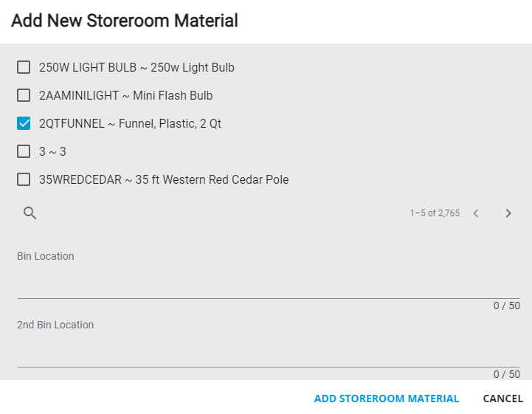Go to next page of materials
Viewport: 532px width, 414px height.
(x=508, y=213)
